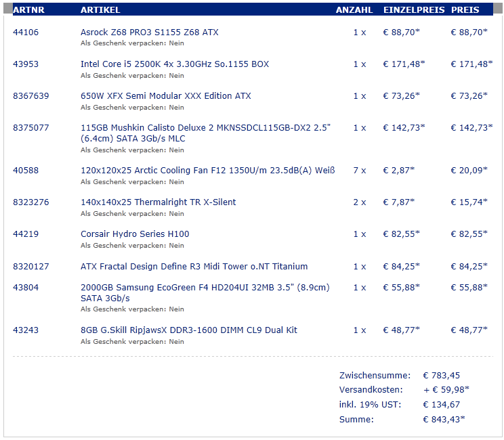Open 140x140x25 Thermalright TR X-Silent link
Image resolution: width=504 pixels, height=440 pixels.
click(x=158, y=202)
